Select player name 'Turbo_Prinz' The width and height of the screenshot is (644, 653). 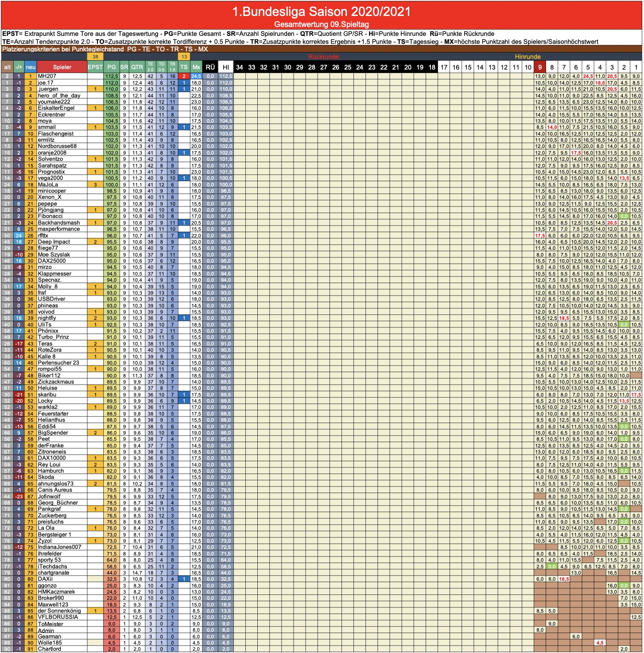[54, 337]
